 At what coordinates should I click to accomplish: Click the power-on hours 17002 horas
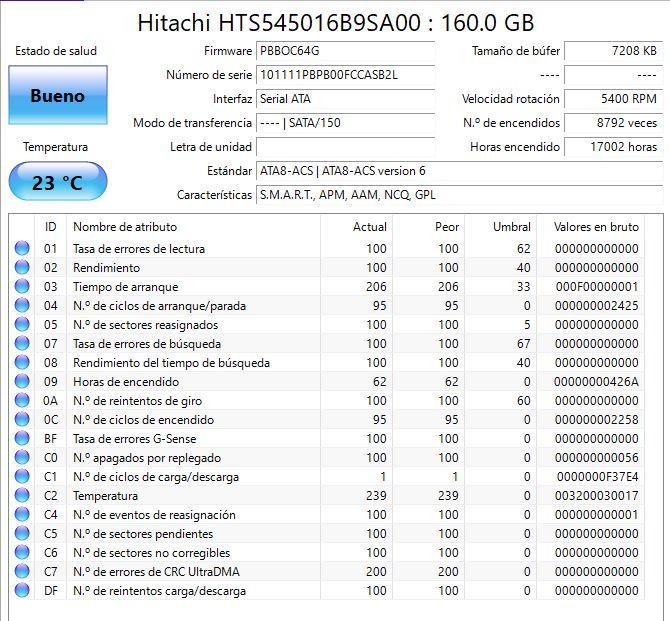tap(613, 147)
